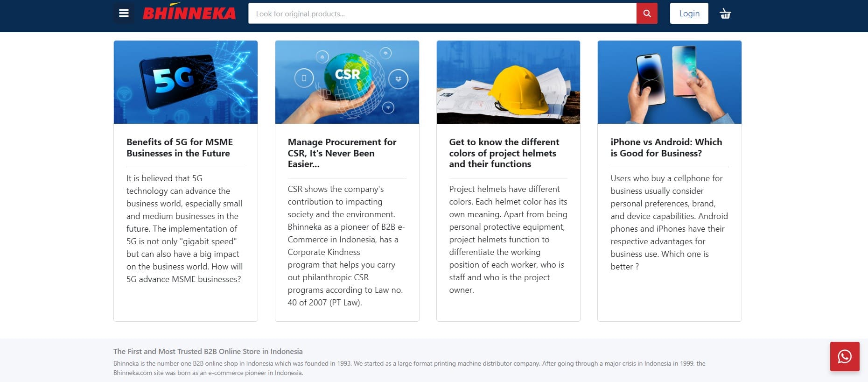
Task: Click the CSR article description paragraph
Action: 346,246
